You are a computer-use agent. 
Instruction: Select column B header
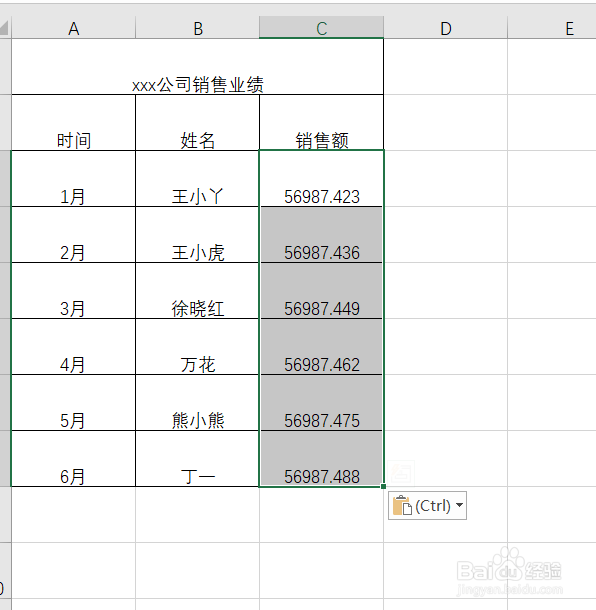click(x=198, y=28)
